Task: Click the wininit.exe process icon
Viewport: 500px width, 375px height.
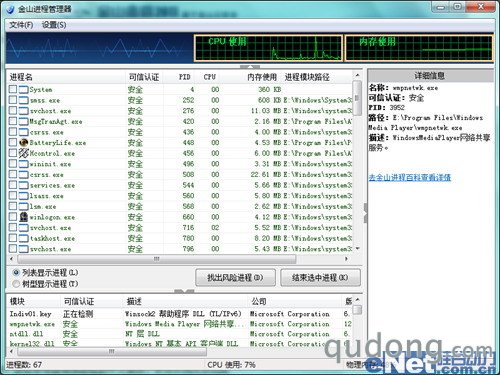Action: tap(23, 164)
